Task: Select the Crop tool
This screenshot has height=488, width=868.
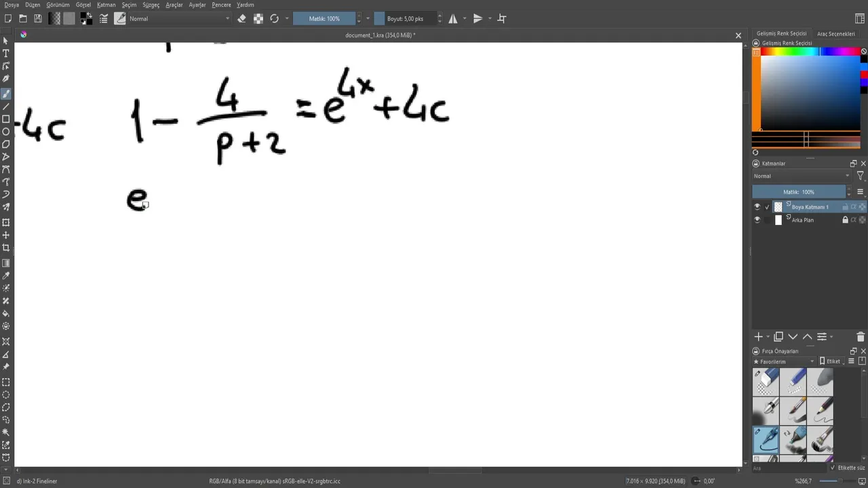Action: coord(6,248)
